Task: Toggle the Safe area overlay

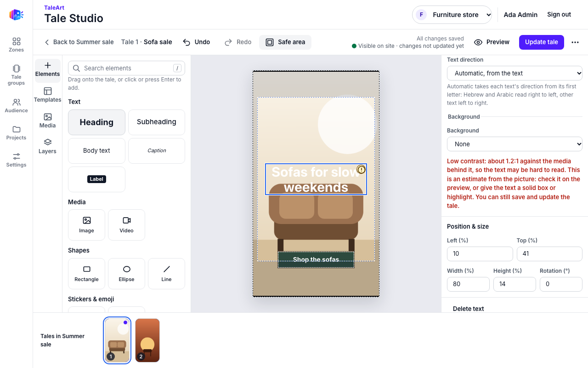Action: click(285, 42)
